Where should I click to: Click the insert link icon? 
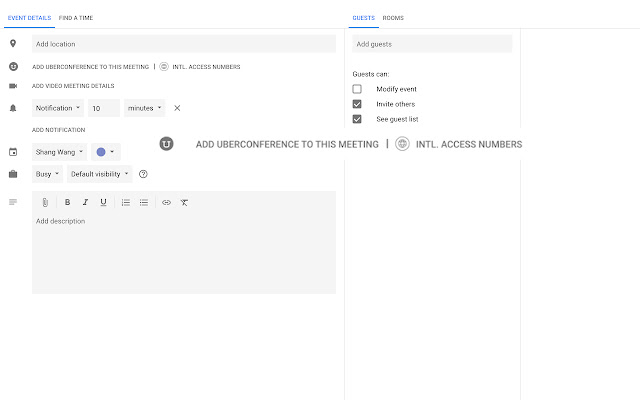(166, 202)
